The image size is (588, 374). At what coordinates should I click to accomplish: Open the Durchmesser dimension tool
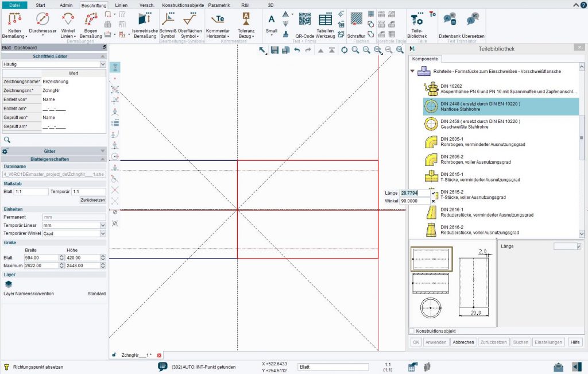pos(43,19)
